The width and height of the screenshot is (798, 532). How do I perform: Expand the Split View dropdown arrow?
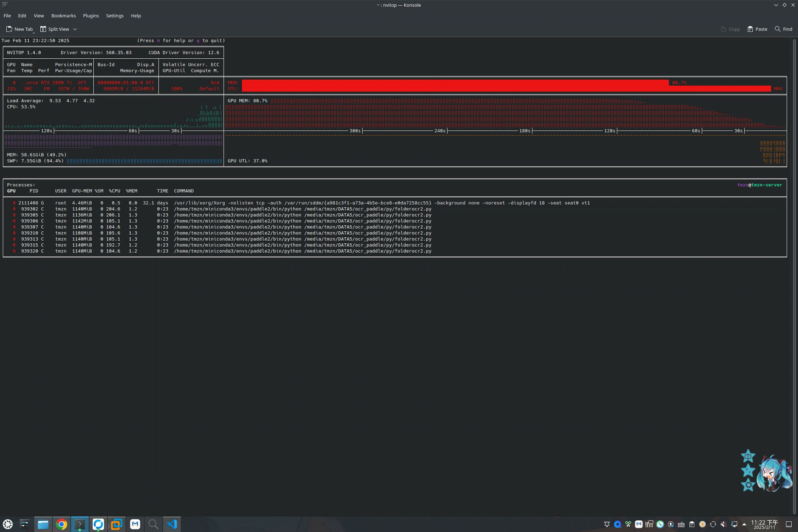pyautogui.click(x=75, y=29)
